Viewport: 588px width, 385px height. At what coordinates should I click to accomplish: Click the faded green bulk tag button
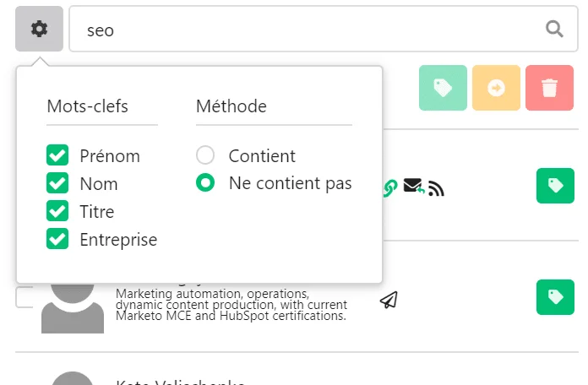pyautogui.click(x=443, y=88)
